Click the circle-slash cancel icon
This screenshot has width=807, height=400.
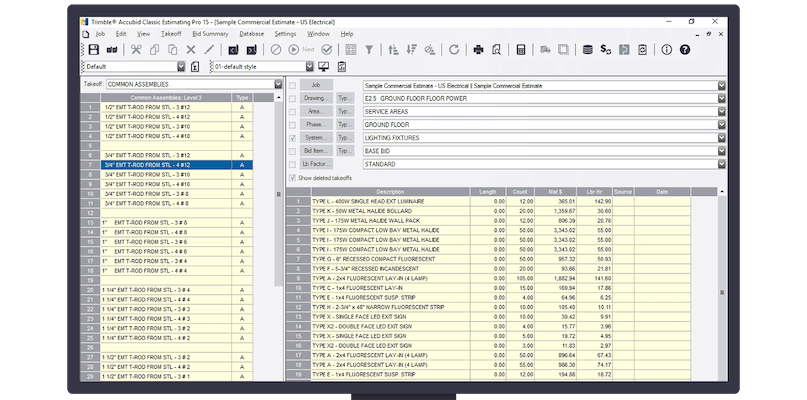tap(276, 49)
